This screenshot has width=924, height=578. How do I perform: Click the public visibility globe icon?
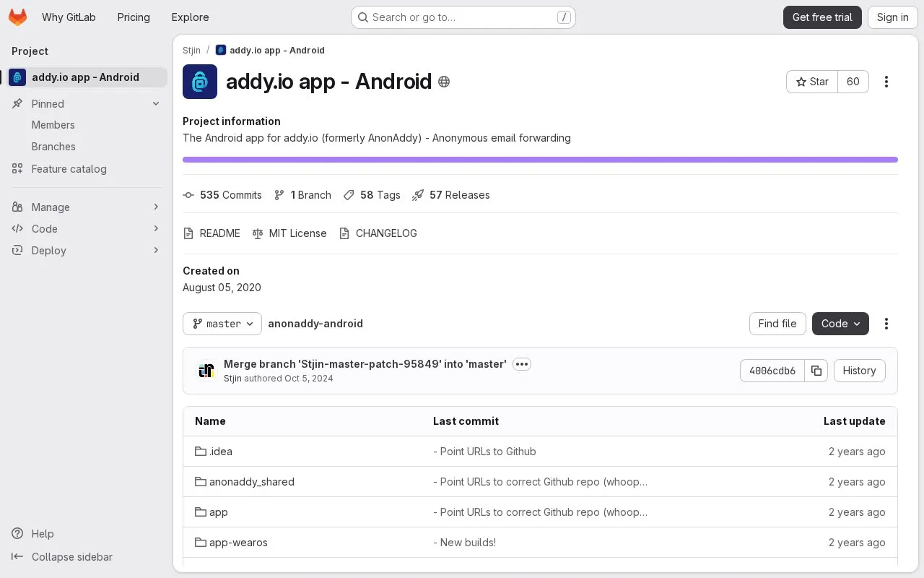pos(444,82)
